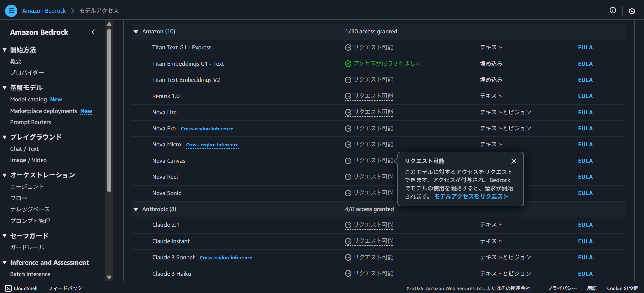The height and width of the screenshot is (293, 644).
Task: Collapse the 基盤モデル sidebar section
Action: pyautogui.click(x=5, y=88)
